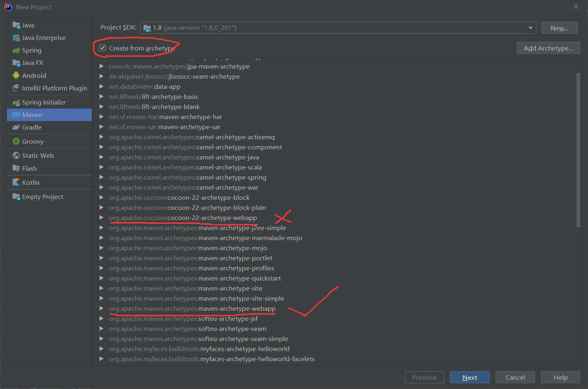Click the Spring Initializr icon
This screenshot has width=588, height=389.
click(16, 102)
